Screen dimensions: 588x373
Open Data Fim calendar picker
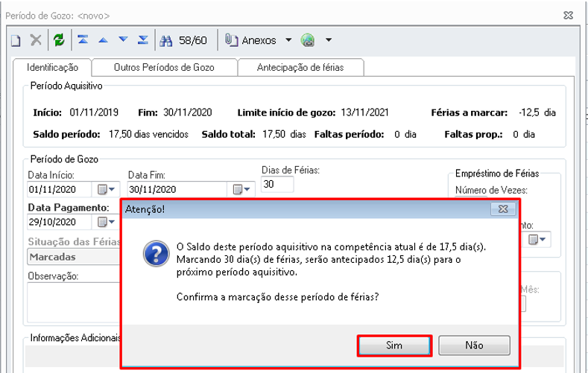point(241,190)
